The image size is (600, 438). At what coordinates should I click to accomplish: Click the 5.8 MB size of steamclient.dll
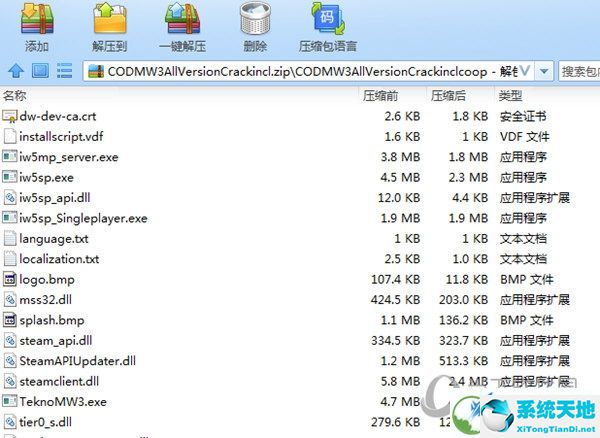click(x=400, y=381)
